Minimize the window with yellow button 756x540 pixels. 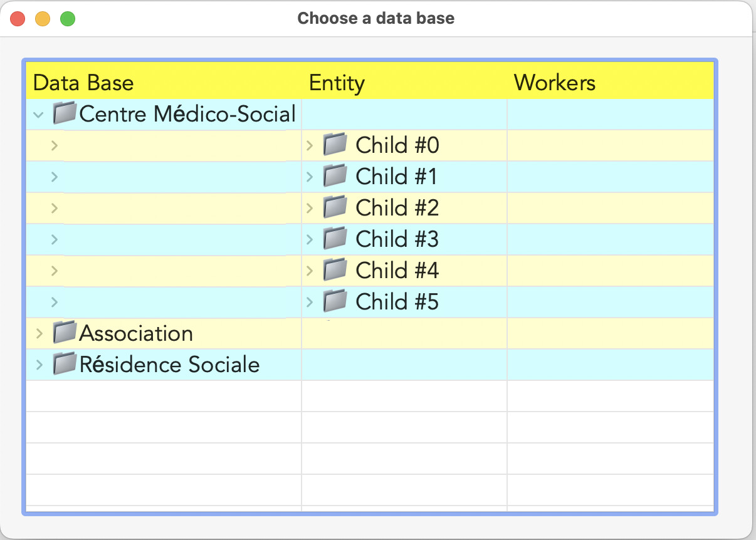[x=43, y=19]
